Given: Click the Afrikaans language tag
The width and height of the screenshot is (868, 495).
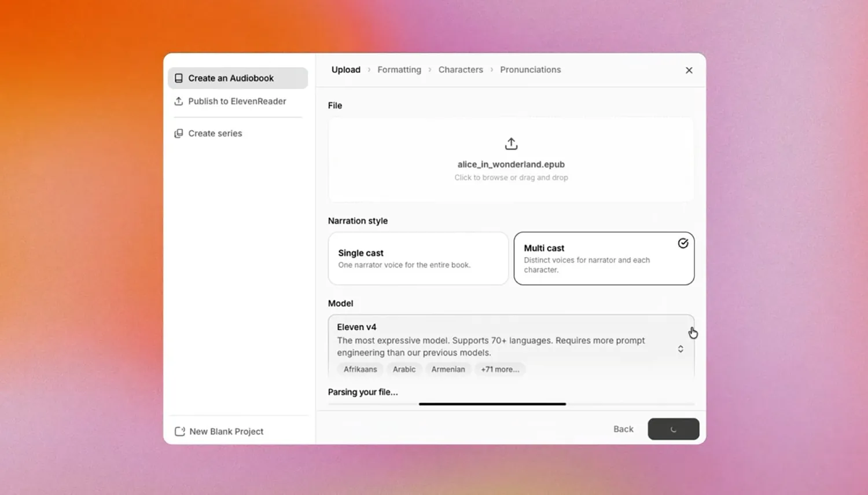Looking at the screenshot, I should click(x=360, y=369).
